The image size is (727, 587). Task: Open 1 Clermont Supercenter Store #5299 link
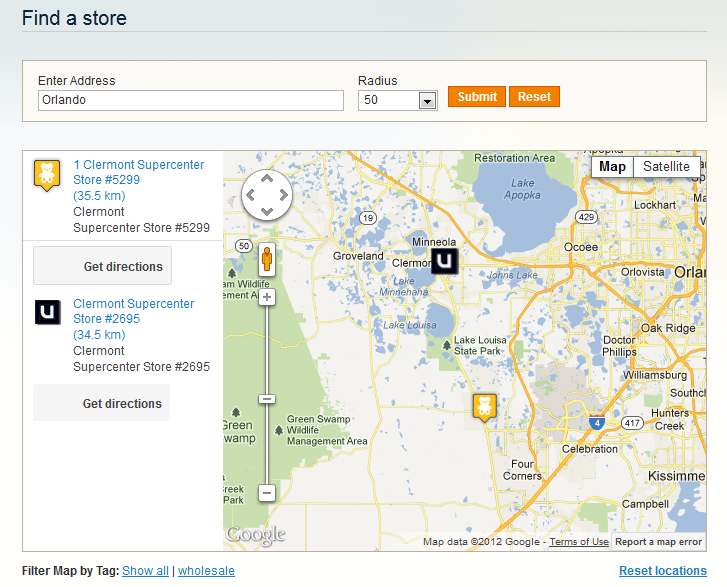pos(139,172)
